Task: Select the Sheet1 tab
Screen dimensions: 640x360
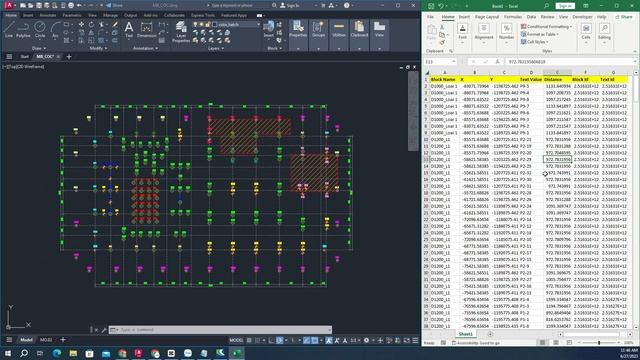Action: pos(466,334)
